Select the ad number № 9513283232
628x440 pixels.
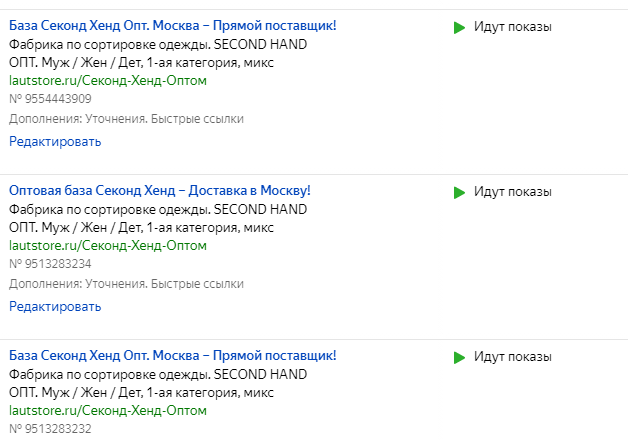(50, 429)
